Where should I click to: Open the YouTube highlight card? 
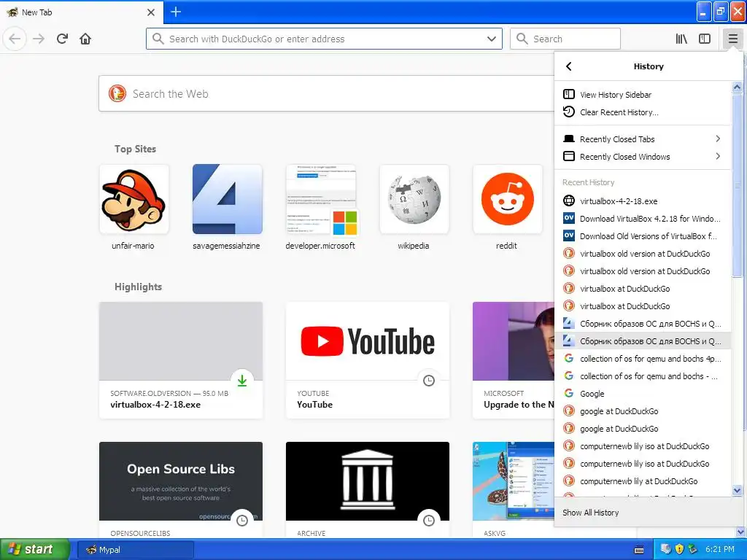click(368, 360)
